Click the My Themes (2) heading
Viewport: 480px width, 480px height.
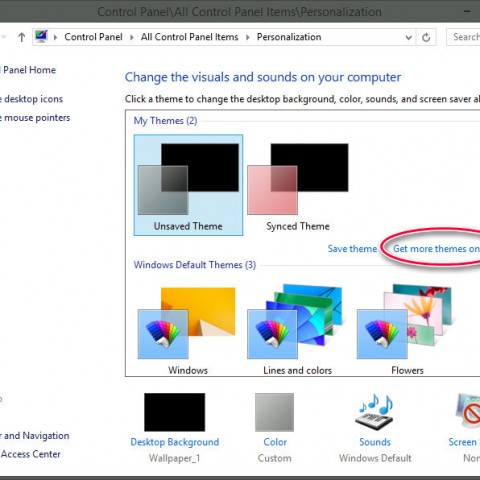point(165,121)
